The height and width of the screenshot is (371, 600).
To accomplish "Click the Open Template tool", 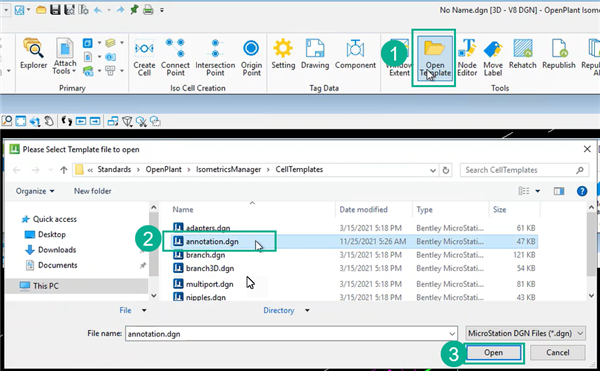I will [x=435, y=57].
